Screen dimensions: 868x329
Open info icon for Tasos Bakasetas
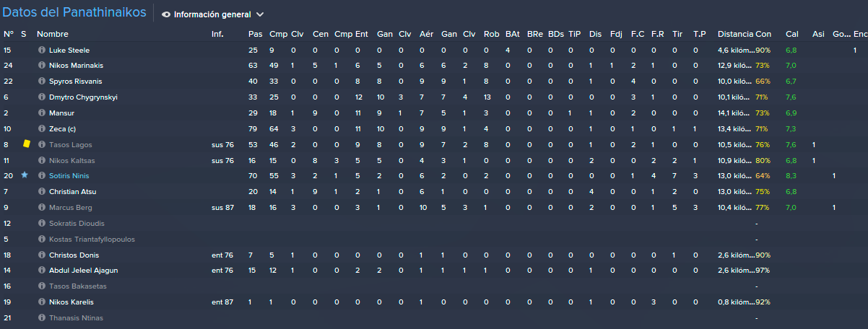tap(41, 286)
